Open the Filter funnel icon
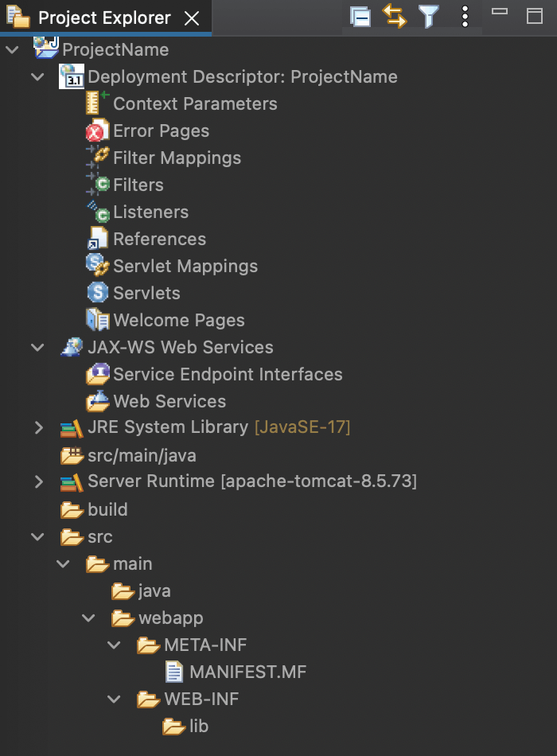 tap(428, 17)
